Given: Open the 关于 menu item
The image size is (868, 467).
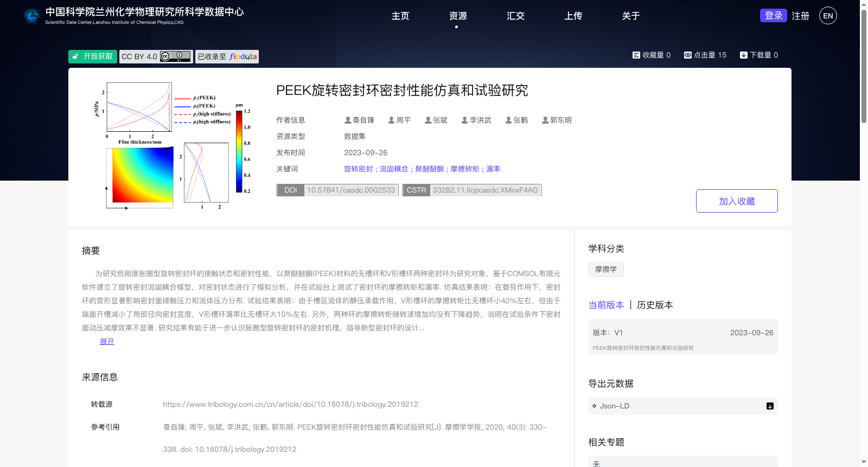Looking at the screenshot, I should (630, 16).
